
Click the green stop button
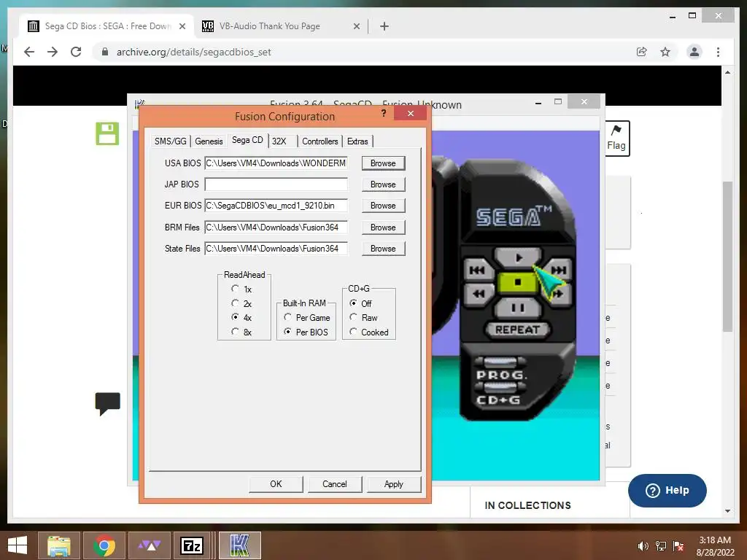[x=517, y=282]
